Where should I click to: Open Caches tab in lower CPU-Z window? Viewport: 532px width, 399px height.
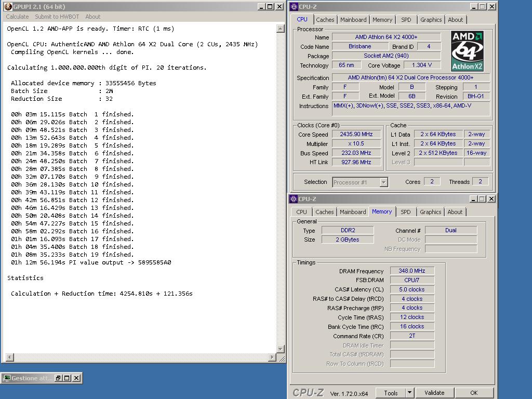[x=325, y=212]
